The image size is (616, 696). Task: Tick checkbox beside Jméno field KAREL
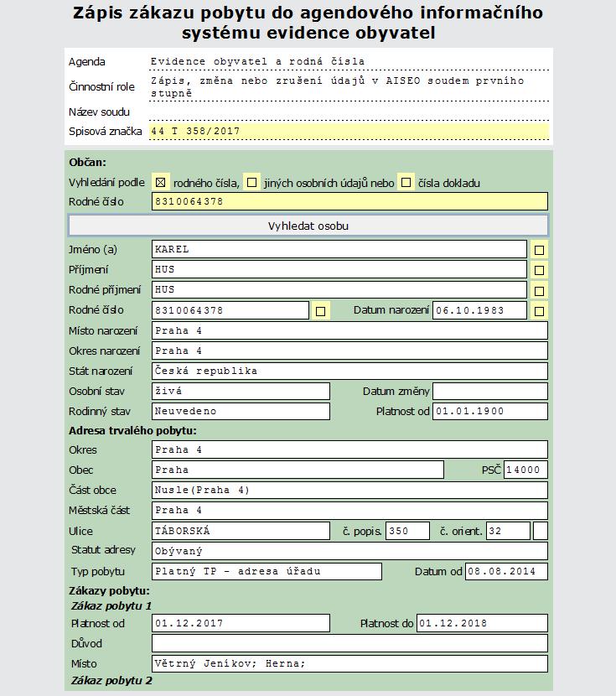[x=539, y=250]
